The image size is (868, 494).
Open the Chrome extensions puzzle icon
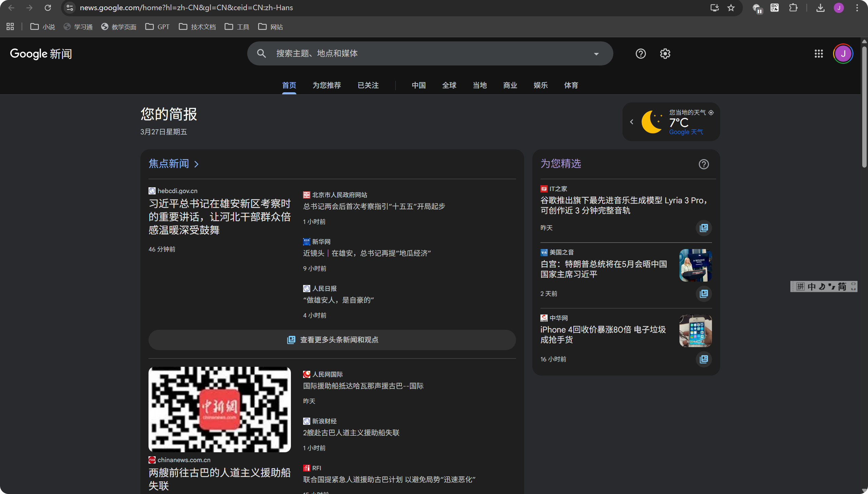click(x=793, y=8)
